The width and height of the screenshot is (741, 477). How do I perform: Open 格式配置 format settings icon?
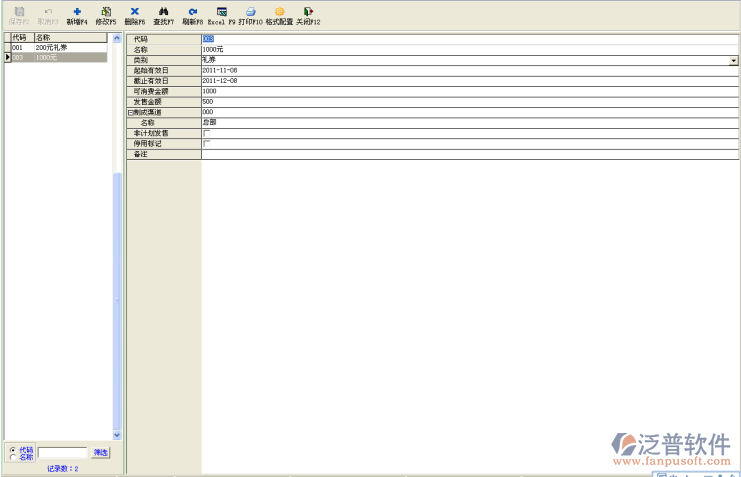pyautogui.click(x=280, y=12)
